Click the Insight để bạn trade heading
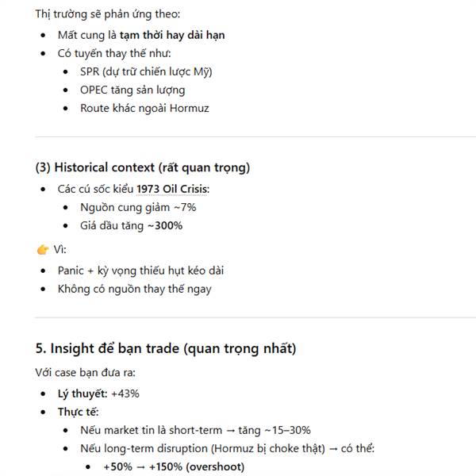This screenshot has height=476, width=476. [166, 348]
